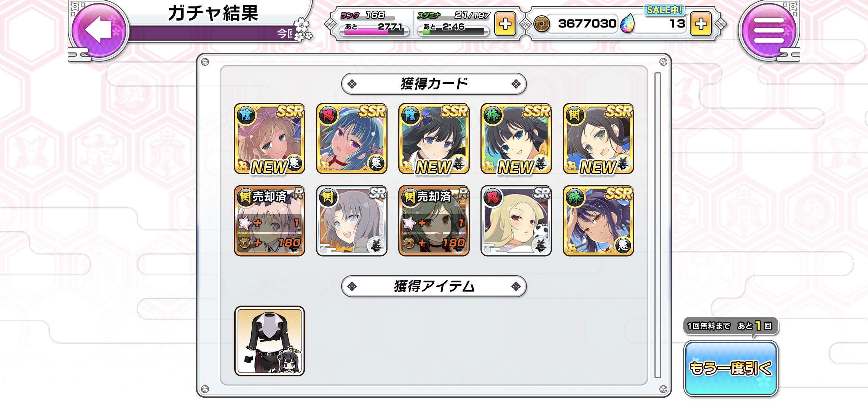868x411 pixels.
Task: Buy gems via SALE plus button
Action: (701, 24)
